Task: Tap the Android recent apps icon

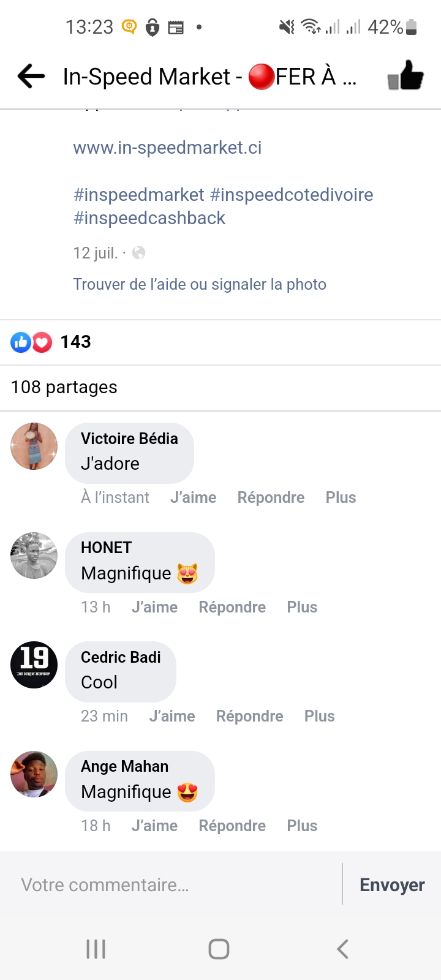Action: (96, 949)
